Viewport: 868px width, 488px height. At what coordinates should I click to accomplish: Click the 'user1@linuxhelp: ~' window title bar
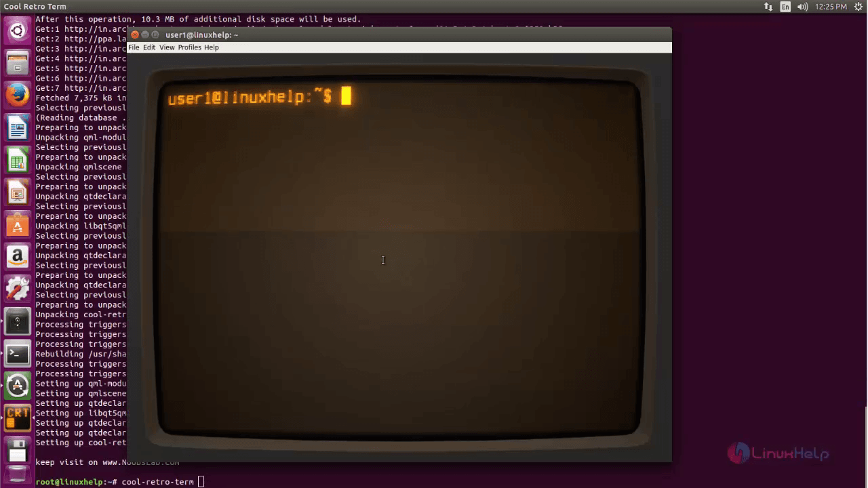[x=400, y=35]
